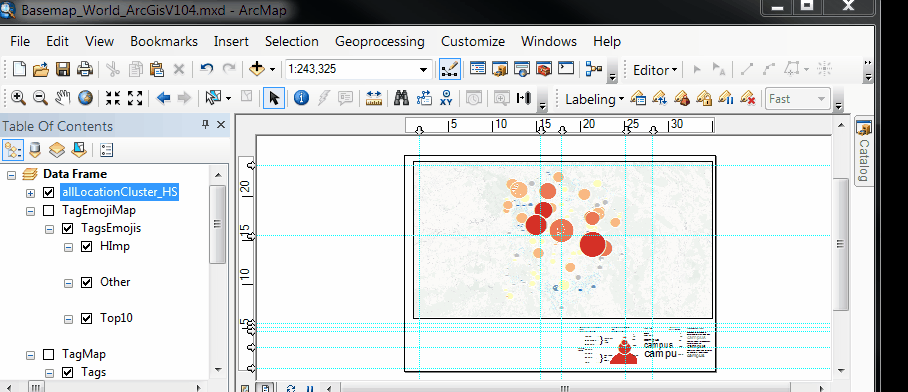Image resolution: width=908 pixels, height=392 pixels.
Task: Open the Table Of Contents window button
Action: point(478,69)
